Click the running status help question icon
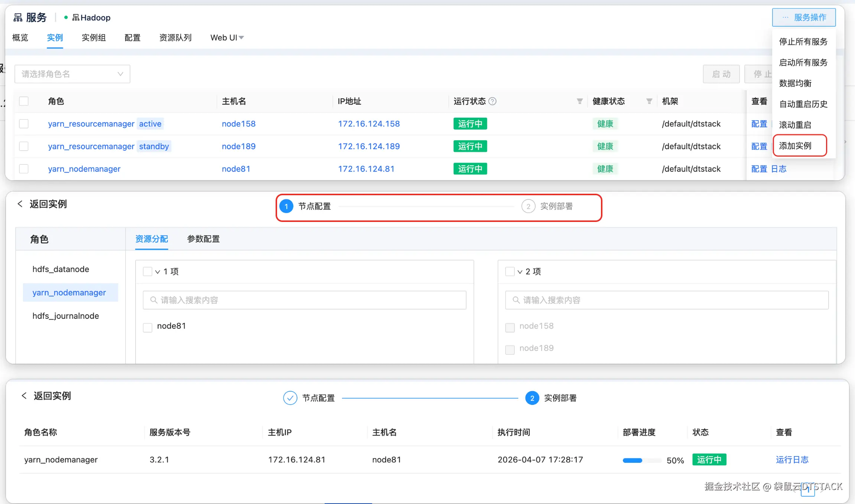Image resolution: width=855 pixels, height=504 pixels. [x=492, y=101]
